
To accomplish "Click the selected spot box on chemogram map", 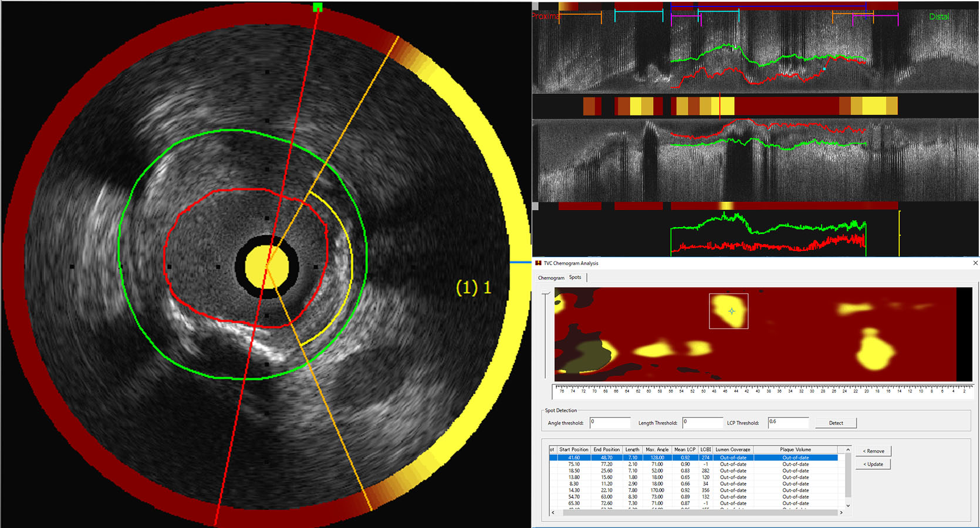I will [728, 311].
